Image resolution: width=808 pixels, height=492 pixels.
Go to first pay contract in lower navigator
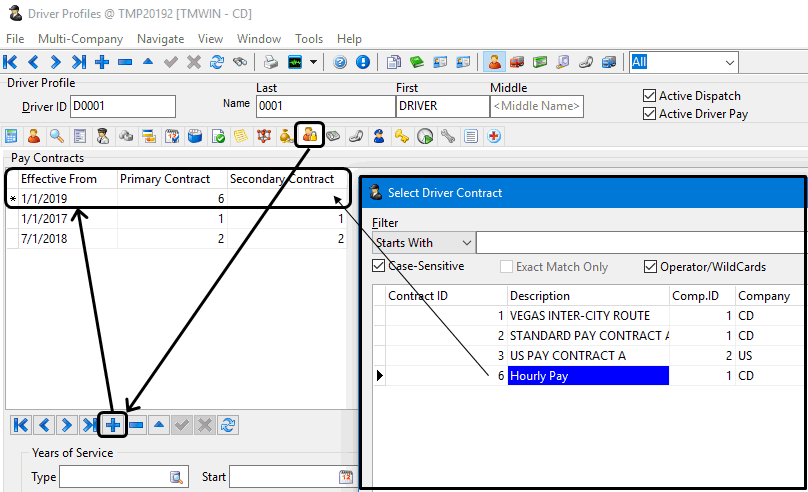click(21, 425)
